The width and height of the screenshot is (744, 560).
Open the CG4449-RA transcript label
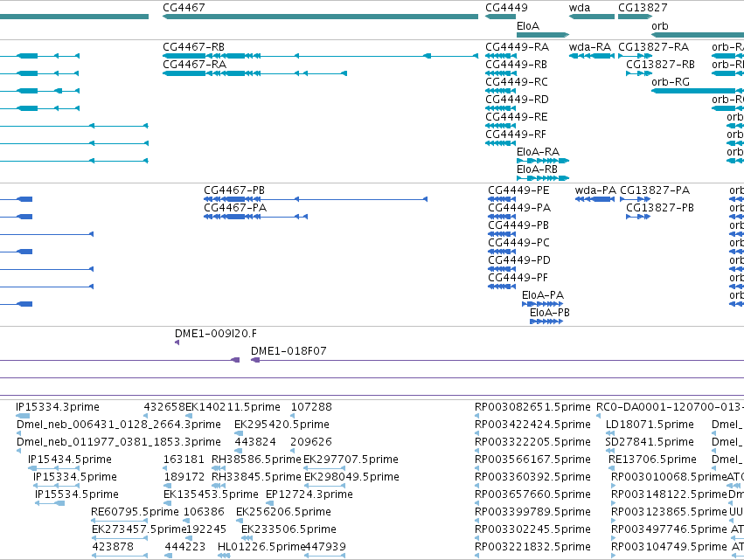518,47
